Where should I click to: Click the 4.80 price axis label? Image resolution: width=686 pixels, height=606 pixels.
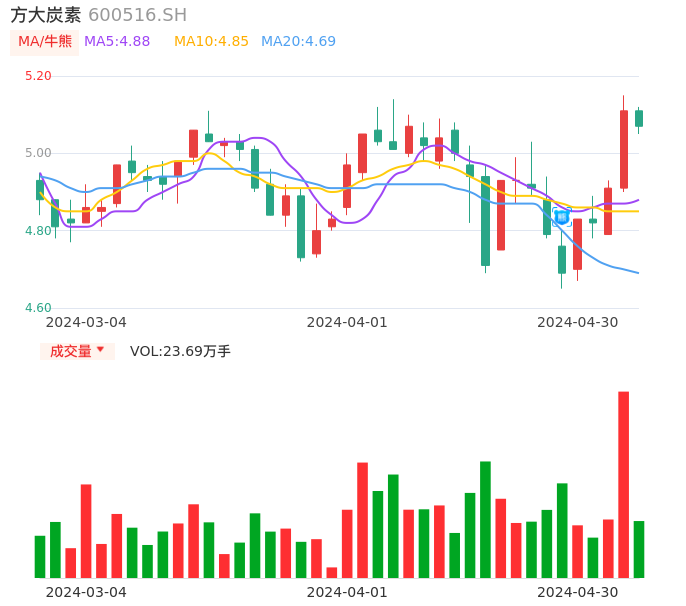tap(38, 231)
